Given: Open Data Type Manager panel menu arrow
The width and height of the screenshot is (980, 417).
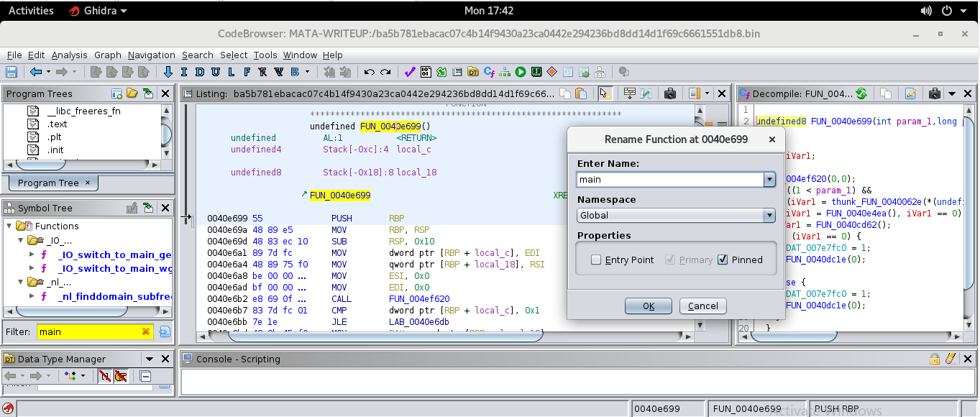Looking at the screenshot, I should pyautogui.click(x=150, y=359).
